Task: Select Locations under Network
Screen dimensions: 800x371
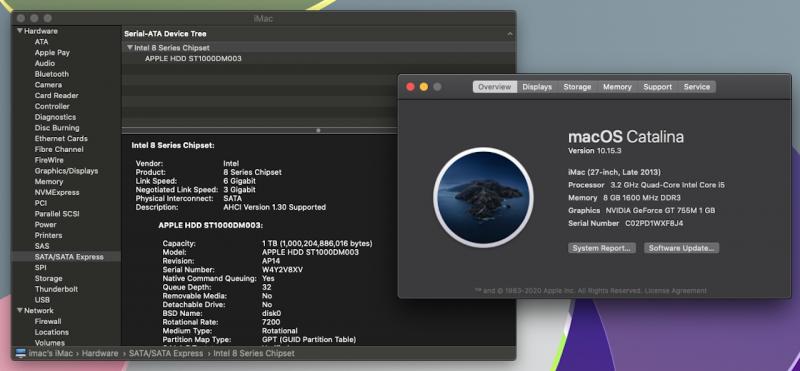Action: point(52,332)
